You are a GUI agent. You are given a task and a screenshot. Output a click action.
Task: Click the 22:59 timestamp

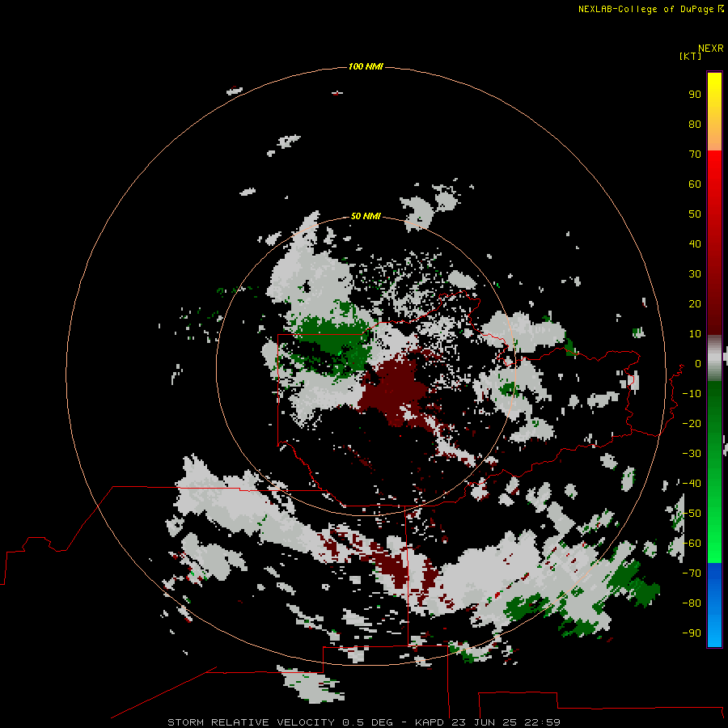542,722
